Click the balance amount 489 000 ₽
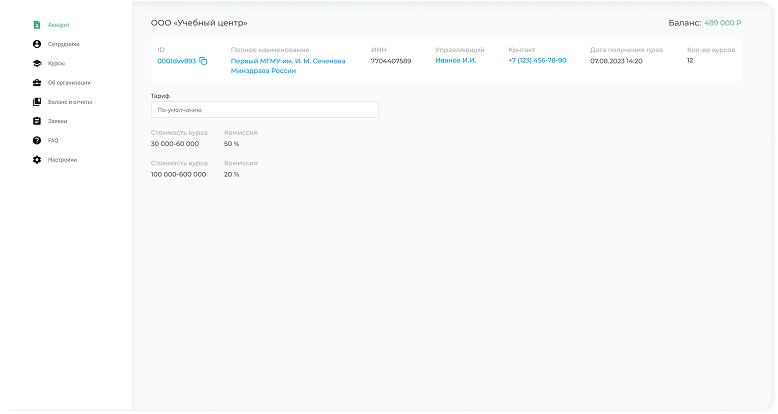778x414 pixels. (723, 22)
